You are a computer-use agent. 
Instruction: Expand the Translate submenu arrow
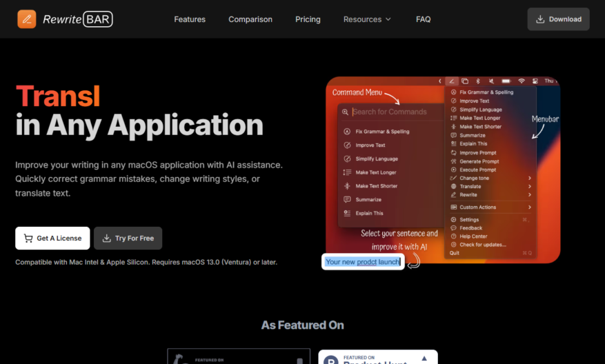pyautogui.click(x=530, y=186)
